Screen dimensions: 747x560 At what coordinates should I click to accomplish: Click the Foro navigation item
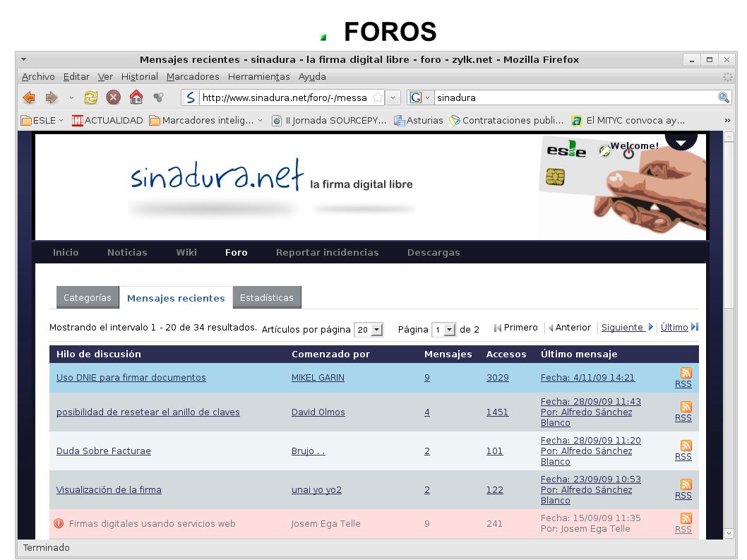point(237,253)
